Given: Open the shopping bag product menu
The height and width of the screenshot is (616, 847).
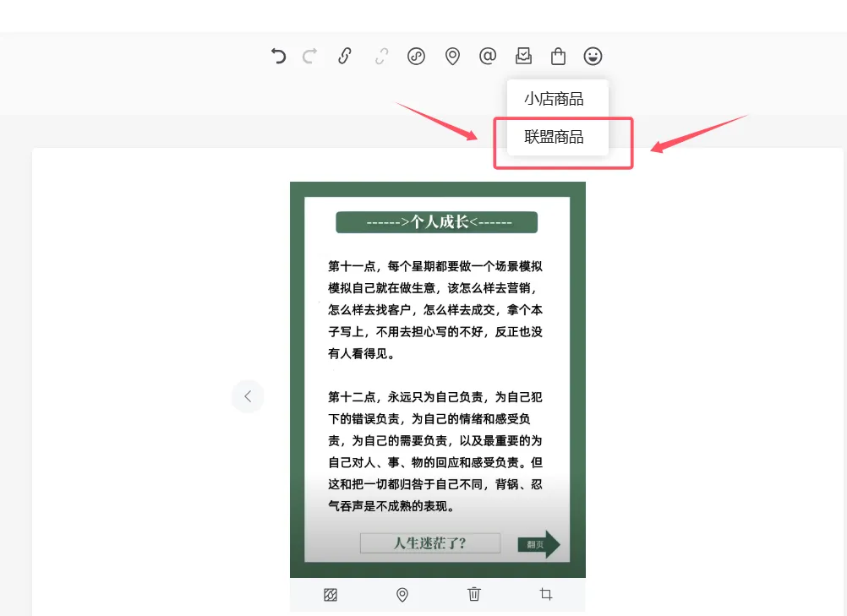Looking at the screenshot, I should (x=558, y=56).
